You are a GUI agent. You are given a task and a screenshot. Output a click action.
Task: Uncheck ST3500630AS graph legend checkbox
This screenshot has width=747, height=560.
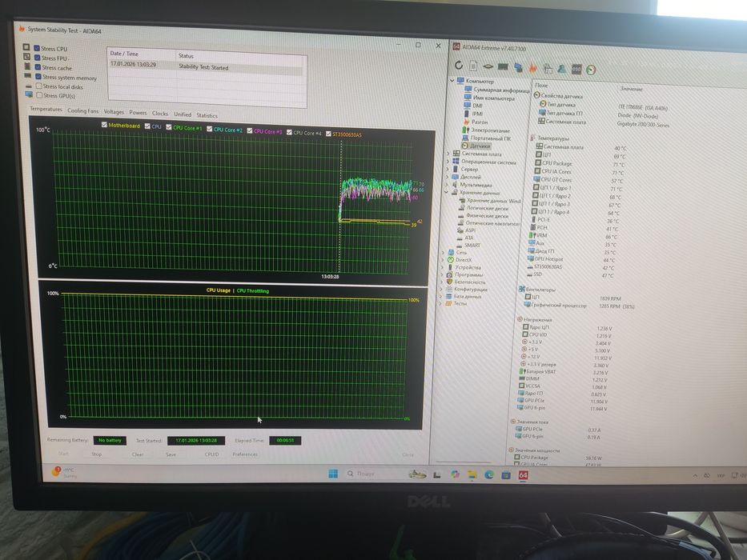pyautogui.click(x=328, y=134)
